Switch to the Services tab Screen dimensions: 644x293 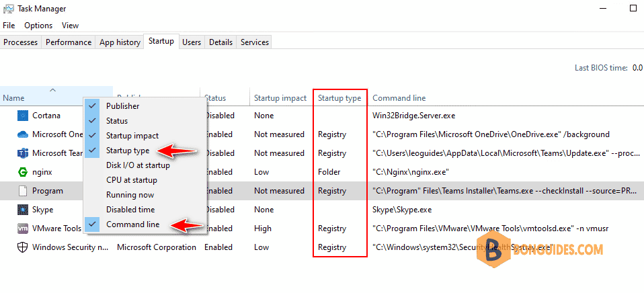254,42
